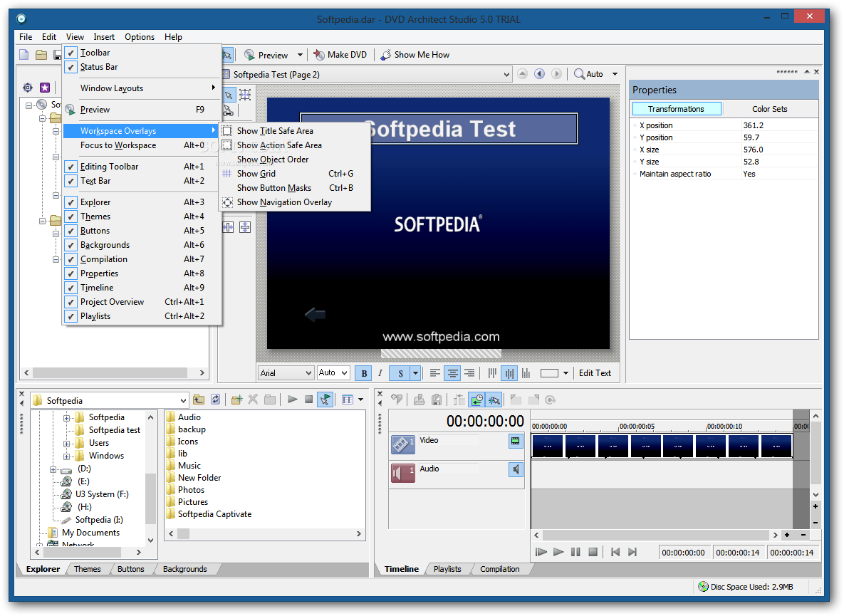Switch to the Color Sets tab in Properties
The width and height of the screenshot is (844, 616).
[x=770, y=109]
